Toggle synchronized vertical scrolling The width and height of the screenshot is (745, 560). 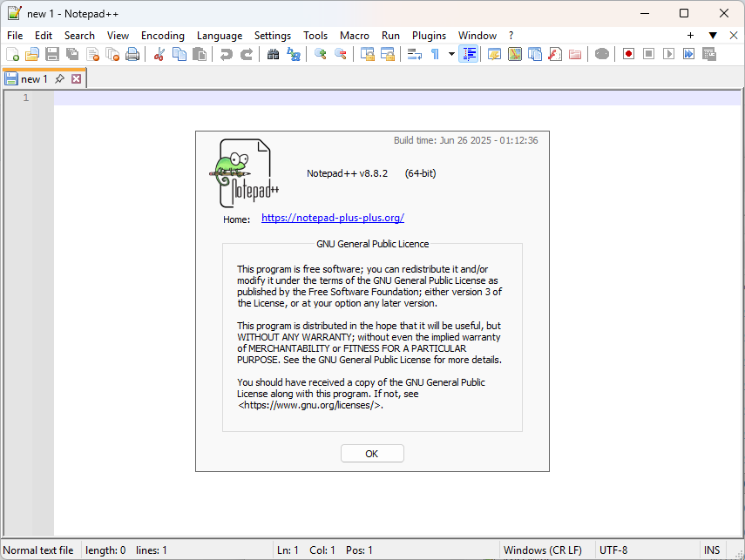[367, 53]
